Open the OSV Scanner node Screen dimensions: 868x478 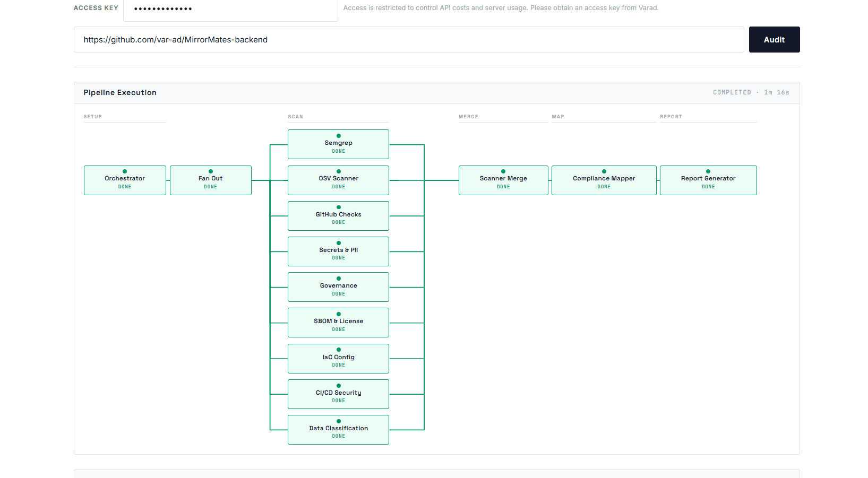[x=338, y=180]
